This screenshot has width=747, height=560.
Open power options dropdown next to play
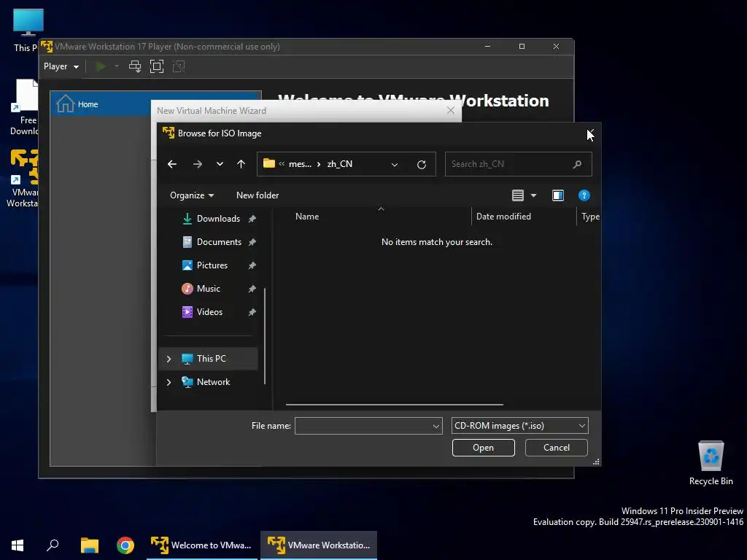(117, 66)
